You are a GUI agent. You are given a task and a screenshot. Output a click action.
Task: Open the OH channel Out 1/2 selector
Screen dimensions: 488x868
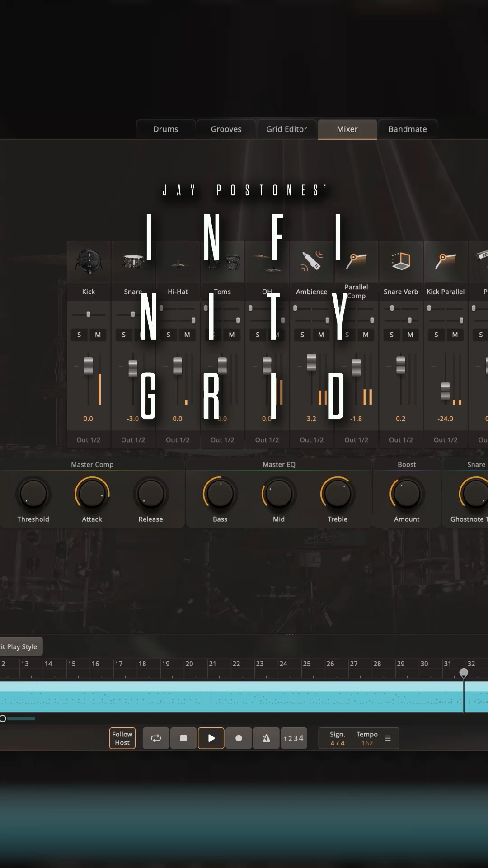[x=267, y=440]
